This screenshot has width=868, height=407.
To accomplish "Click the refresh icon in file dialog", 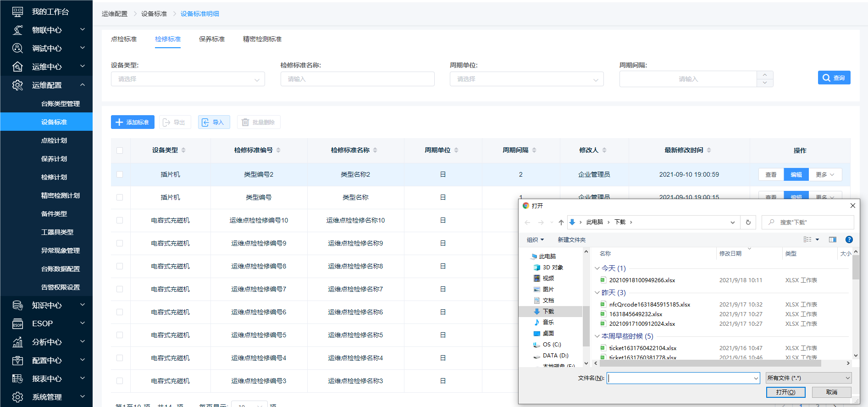I will pyautogui.click(x=748, y=223).
